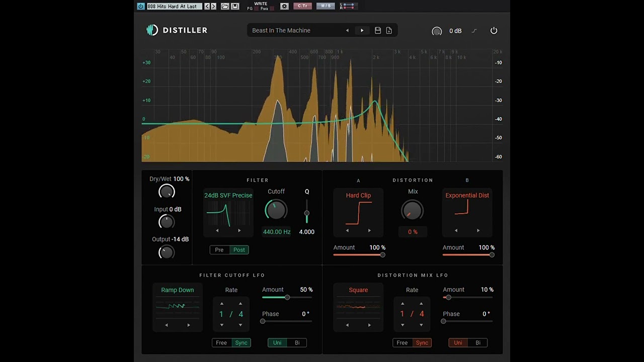Screen dimensions: 644x362
Task: Save the current Distiller preset
Action: tap(378, 31)
